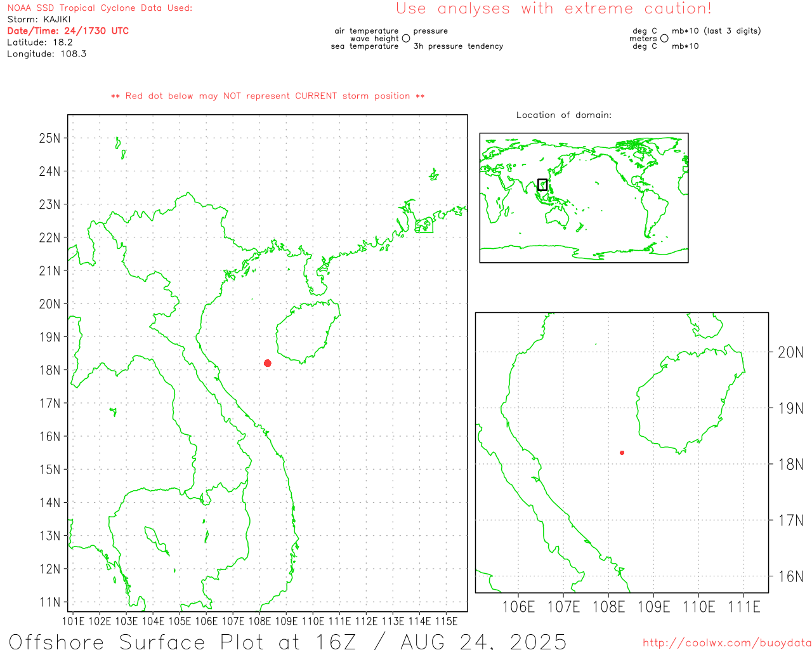Click the '16N' label on zoomed map
The image size is (812, 650).
pos(790,576)
